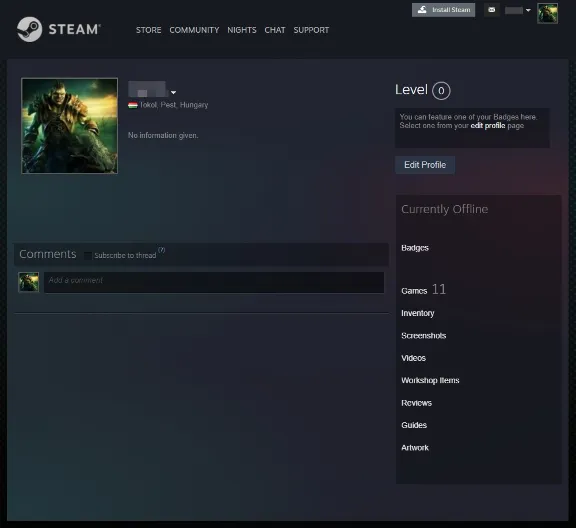
Task: Click the Hungary flag icon
Action: pos(133,105)
